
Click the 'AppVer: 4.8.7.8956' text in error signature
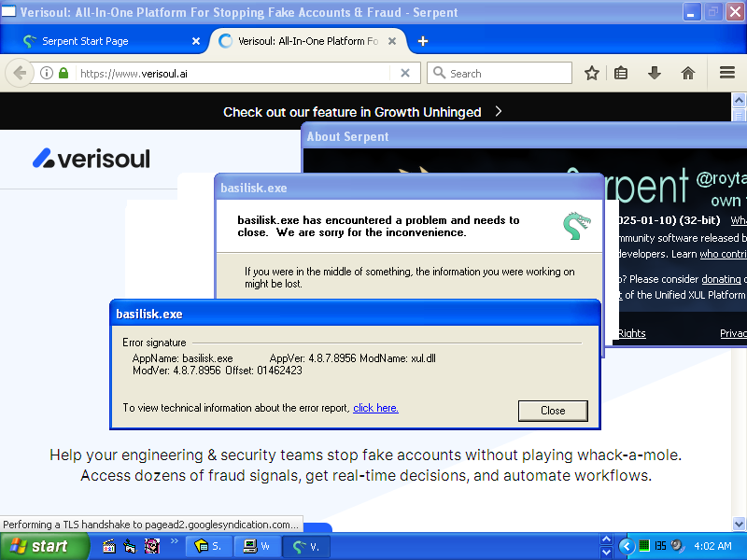313,358
